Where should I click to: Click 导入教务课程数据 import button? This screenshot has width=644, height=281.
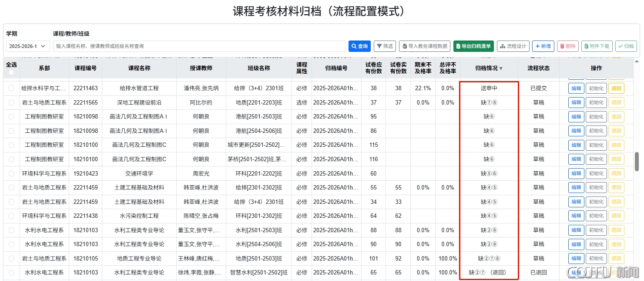click(424, 46)
